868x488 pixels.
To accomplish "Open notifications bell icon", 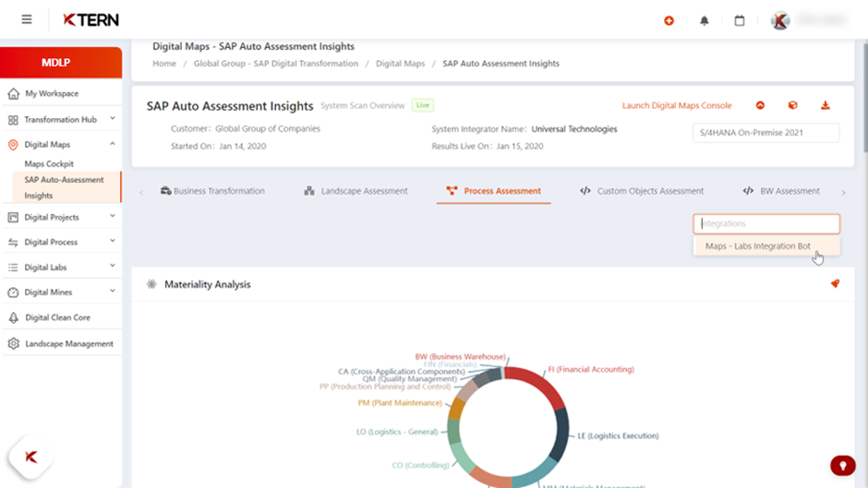I will (705, 20).
